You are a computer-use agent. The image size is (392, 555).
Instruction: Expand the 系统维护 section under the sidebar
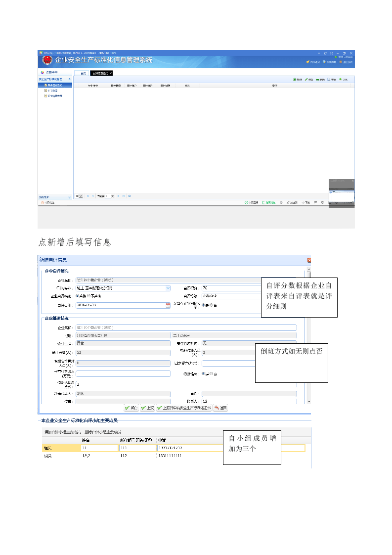tap(69, 197)
